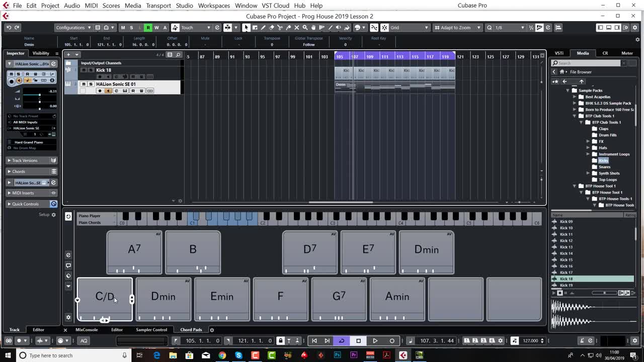This screenshot has height=362, width=644.
Task: Click the Inspector volume fader
Action: point(39,95)
